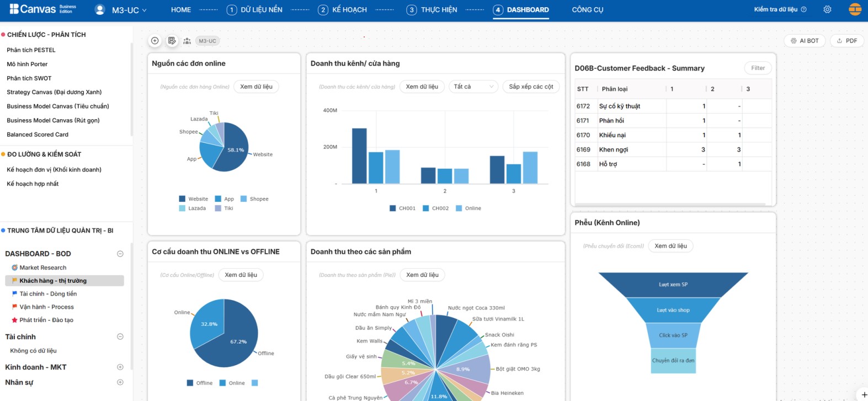This screenshot has width=868, height=401.
Task: Click the user avatar icon beside M3-UC
Action: click(x=100, y=10)
